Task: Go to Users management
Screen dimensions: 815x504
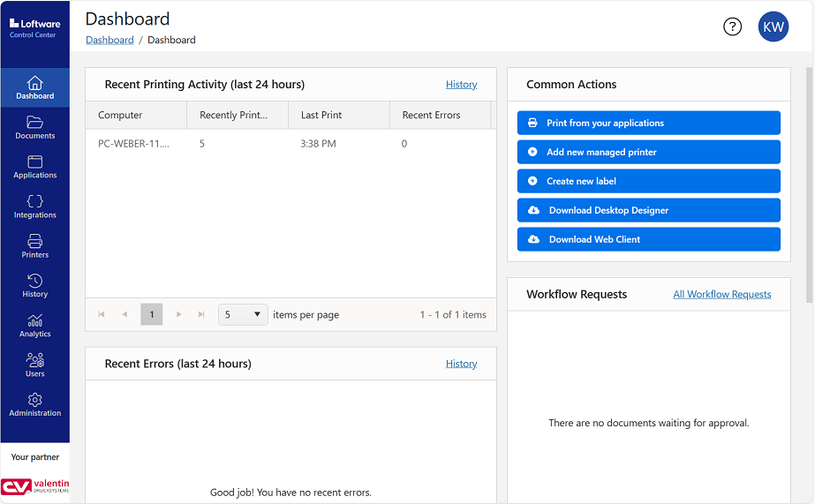Action: 34,365
